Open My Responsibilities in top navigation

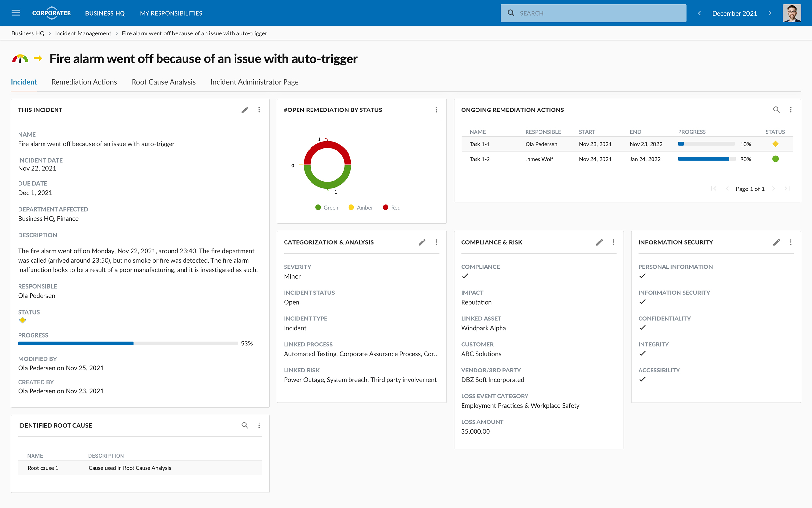[171, 13]
